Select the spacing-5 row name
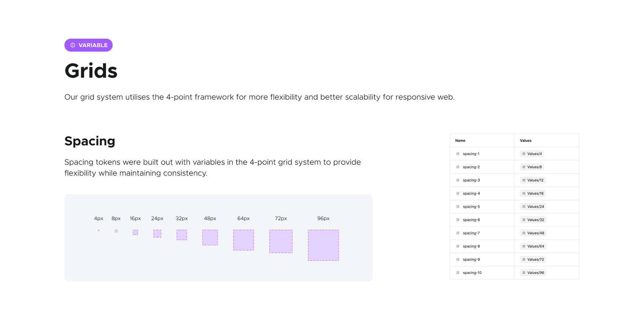The height and width of the screenshot is (320, 644). [x=471, y=207]
